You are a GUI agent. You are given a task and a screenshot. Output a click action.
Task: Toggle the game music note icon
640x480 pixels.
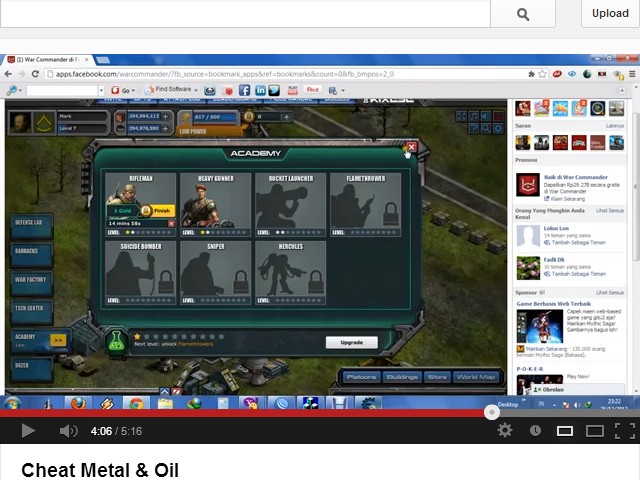click(x=473, y=116)
